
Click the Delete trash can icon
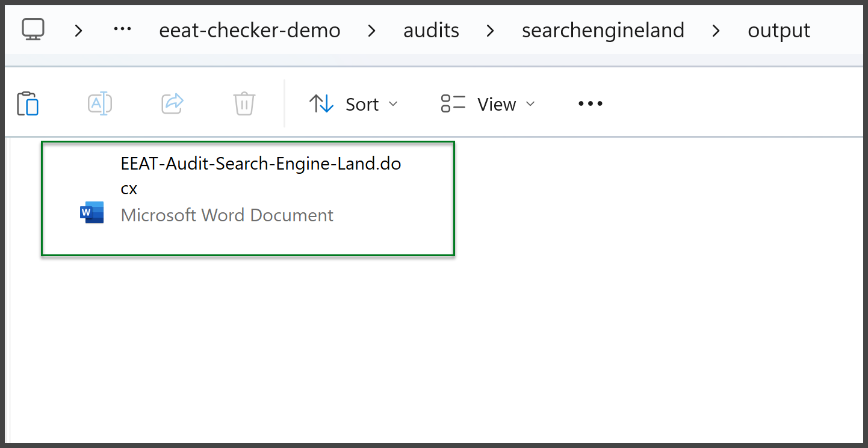[244, 103]
